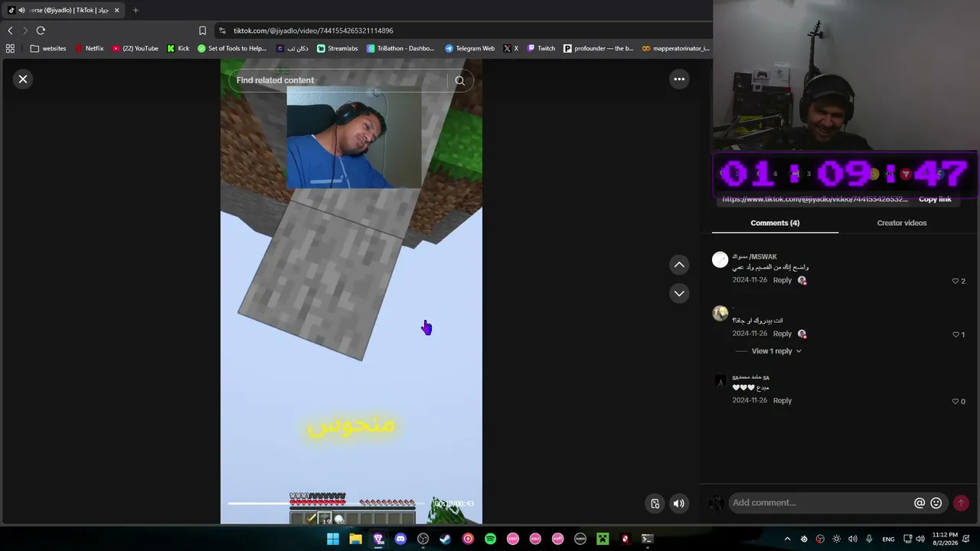Insert a mention with the @ icon
The height and width of the screenshot is (551, 980).
click(x=920, y=503)
